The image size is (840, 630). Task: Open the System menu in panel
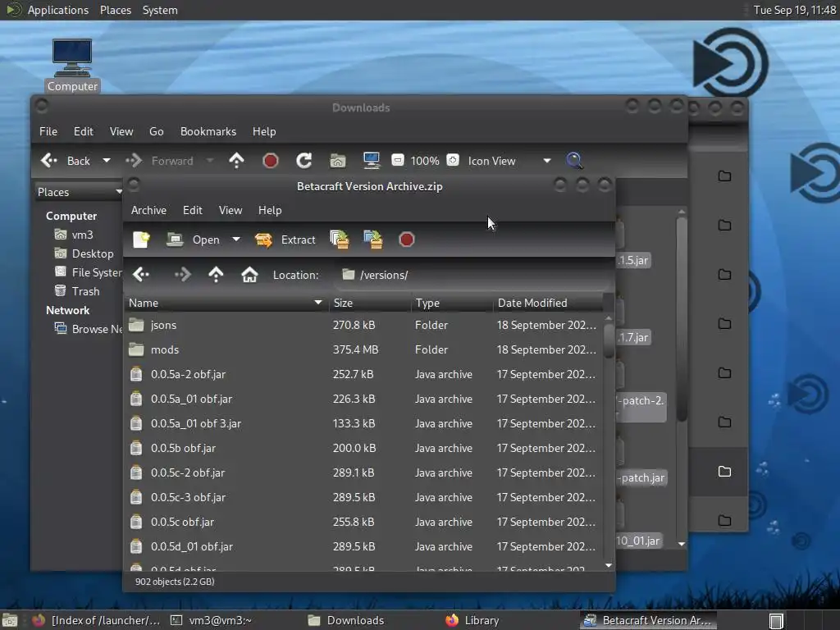[160, 10]
